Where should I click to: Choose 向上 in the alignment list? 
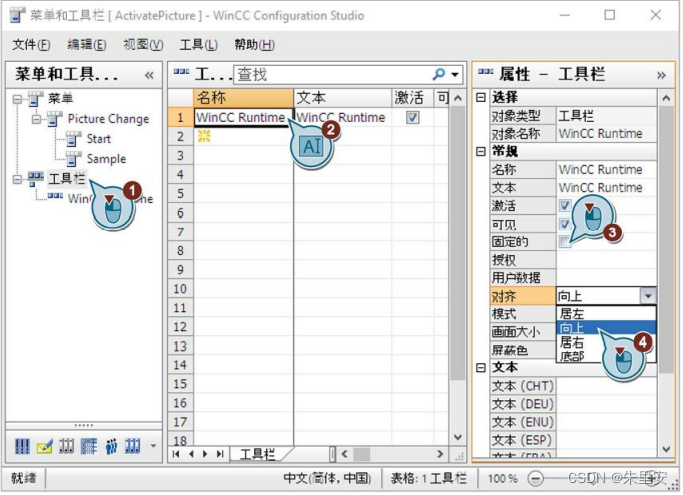[606, 328]
